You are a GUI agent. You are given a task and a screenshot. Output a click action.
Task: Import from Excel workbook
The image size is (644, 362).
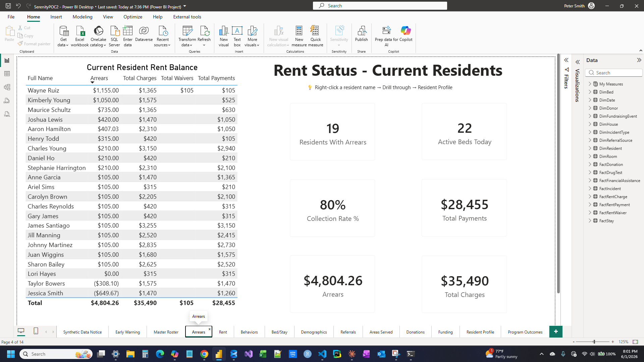click(x=80, y=36)
